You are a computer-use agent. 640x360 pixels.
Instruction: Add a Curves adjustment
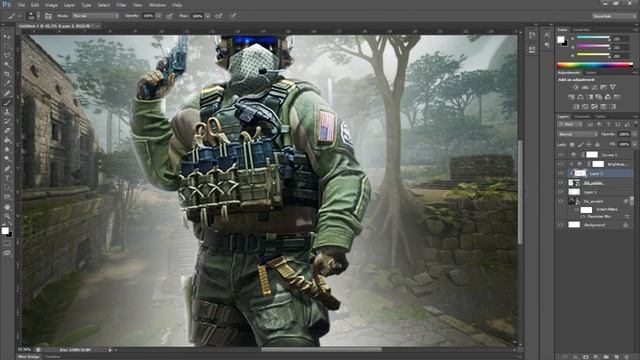(x=594, y=87)
